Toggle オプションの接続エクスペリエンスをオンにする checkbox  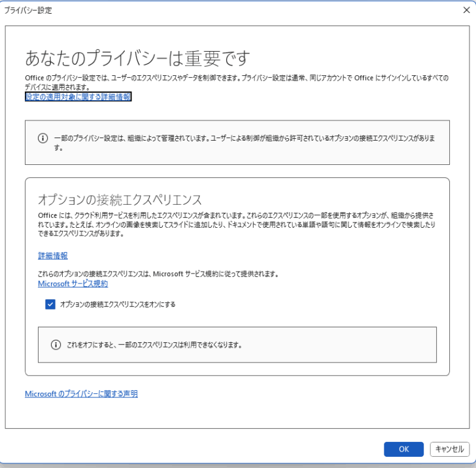50,304
